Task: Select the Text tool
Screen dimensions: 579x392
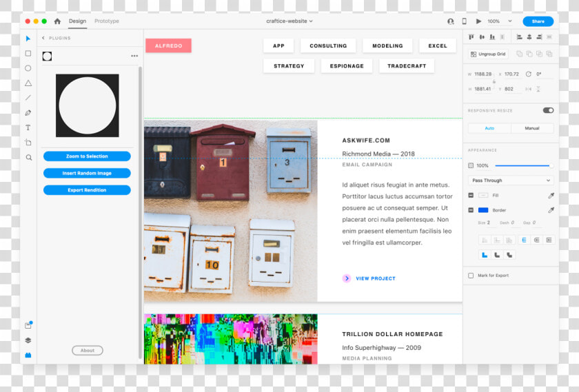Action: click(28, 127)
